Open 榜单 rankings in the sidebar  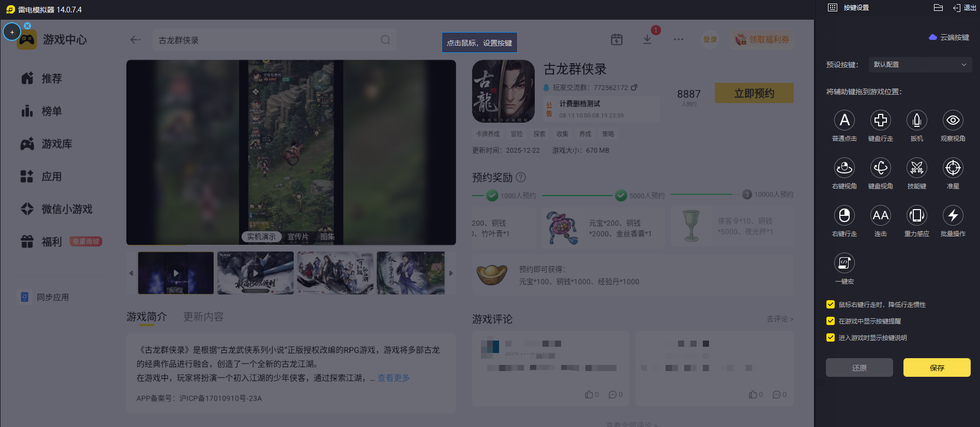pos(41,111)
